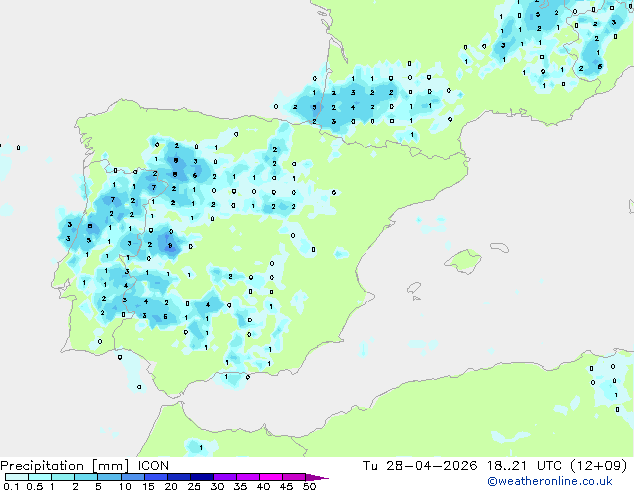This screenshot has height=490, width=634.
Task: Click the Menorca island outline on map
Action: [500, 247]
